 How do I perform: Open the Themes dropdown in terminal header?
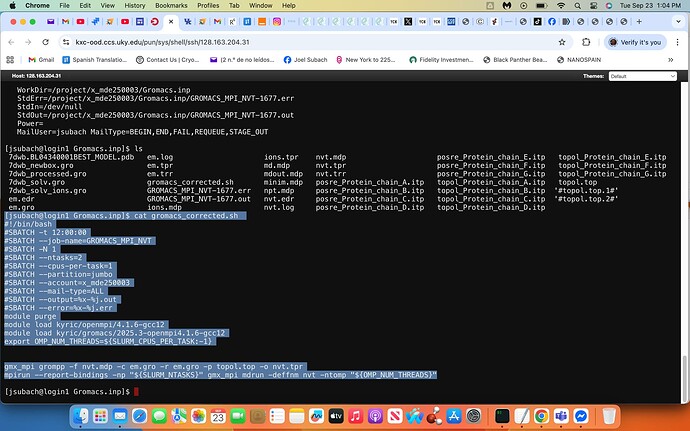click(642, 76)
